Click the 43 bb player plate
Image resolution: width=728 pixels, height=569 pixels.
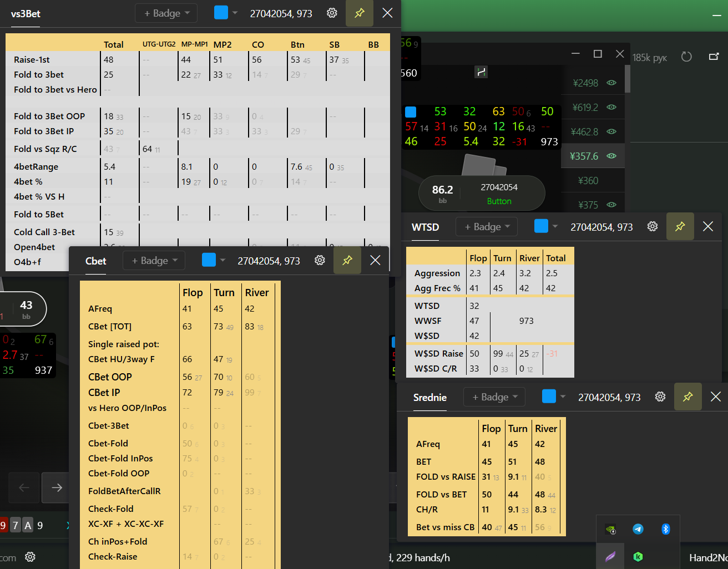point(23,309)
